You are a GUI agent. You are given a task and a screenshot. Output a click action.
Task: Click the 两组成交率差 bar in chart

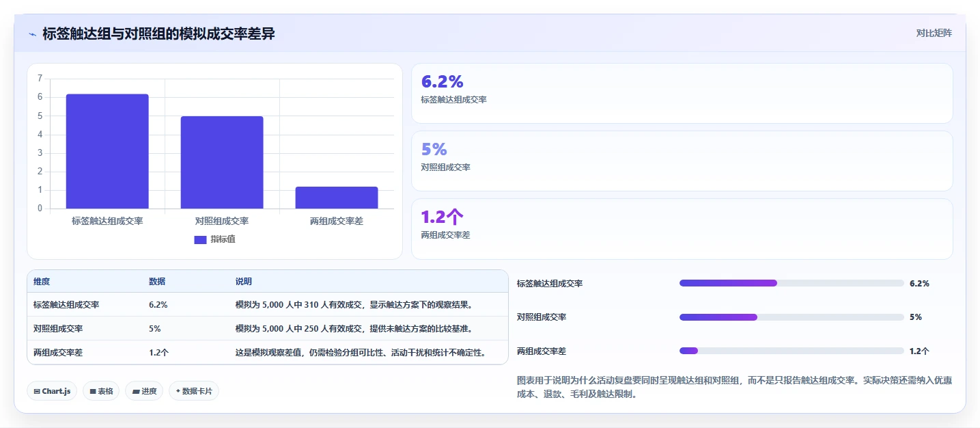pos(337,198)
